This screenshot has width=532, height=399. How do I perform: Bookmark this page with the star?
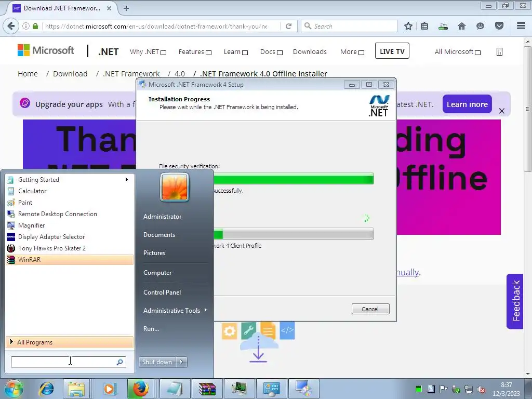408,26
